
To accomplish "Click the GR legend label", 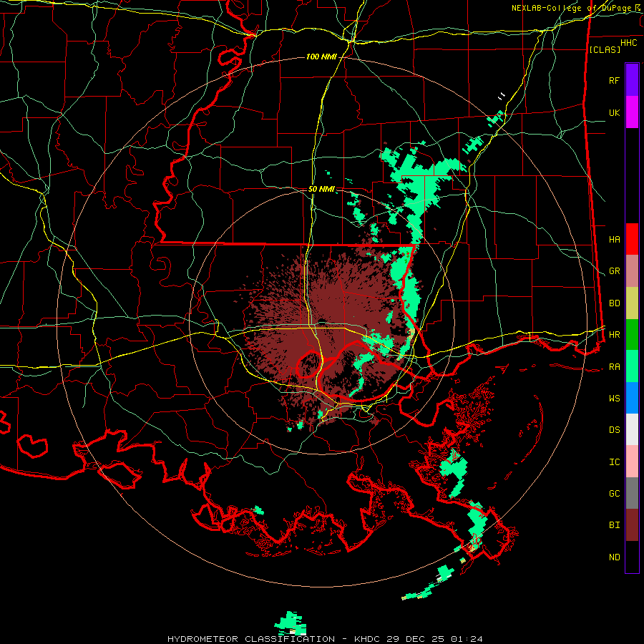I will (x=614, y=271).
